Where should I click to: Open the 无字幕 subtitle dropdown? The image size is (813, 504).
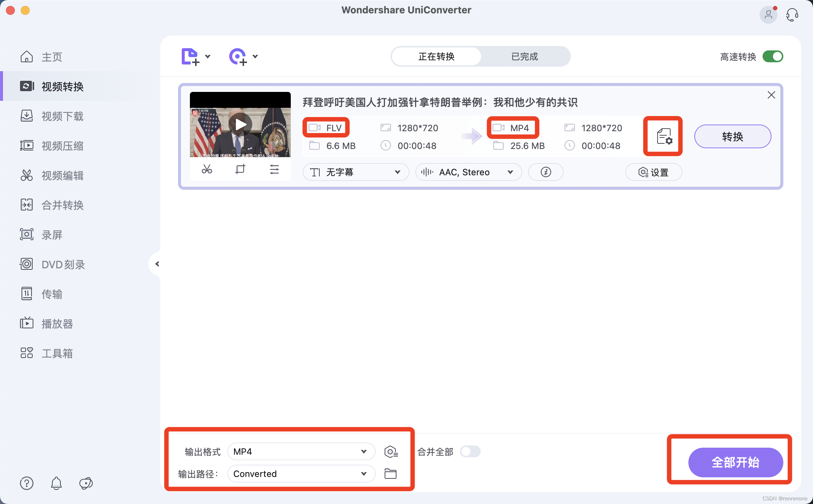click(355, 172)
